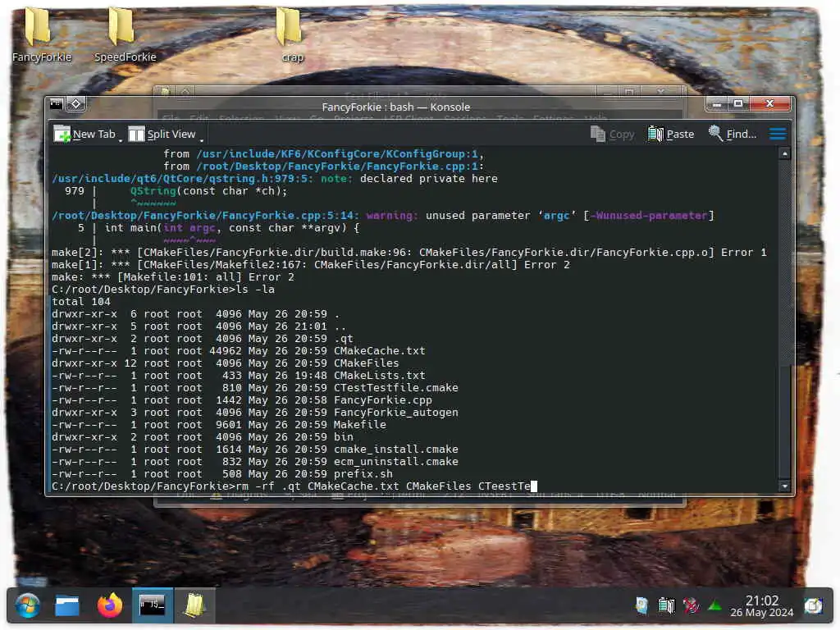Click the Konsole title bar text
Viewport: 840px width, 630px height.
[x=395, y=107]
